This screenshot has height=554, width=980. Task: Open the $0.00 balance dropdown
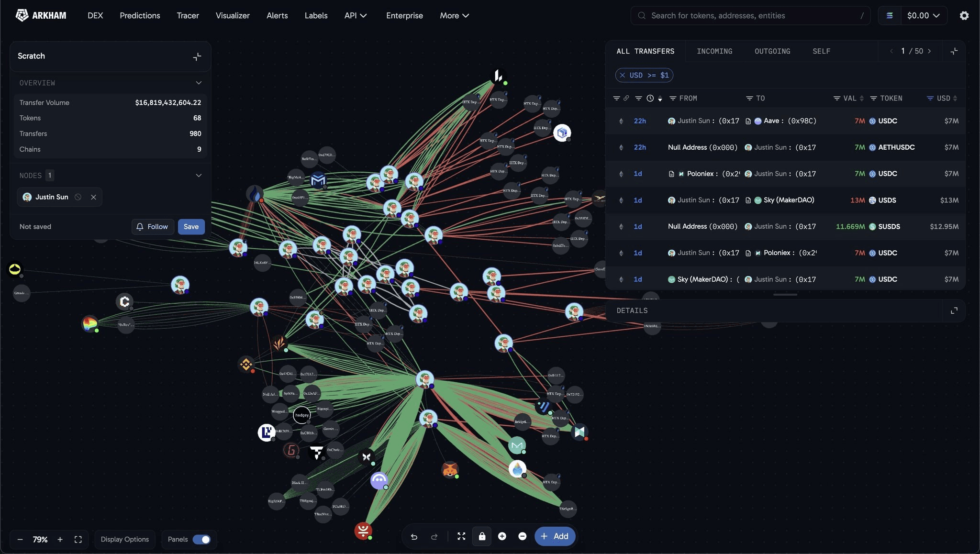pos(923,15)
